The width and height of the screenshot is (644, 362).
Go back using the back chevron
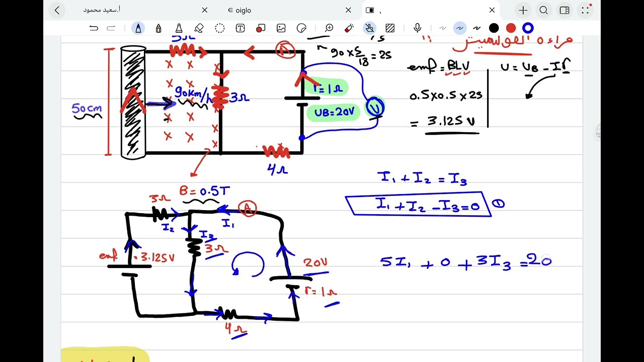point(57,10)
